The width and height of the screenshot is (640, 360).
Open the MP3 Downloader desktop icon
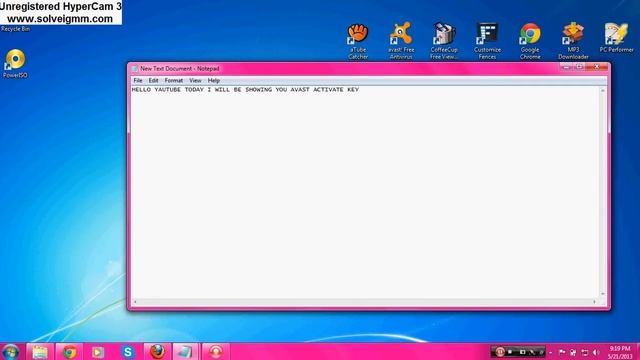pyautogui.click(x=573, y=41)
